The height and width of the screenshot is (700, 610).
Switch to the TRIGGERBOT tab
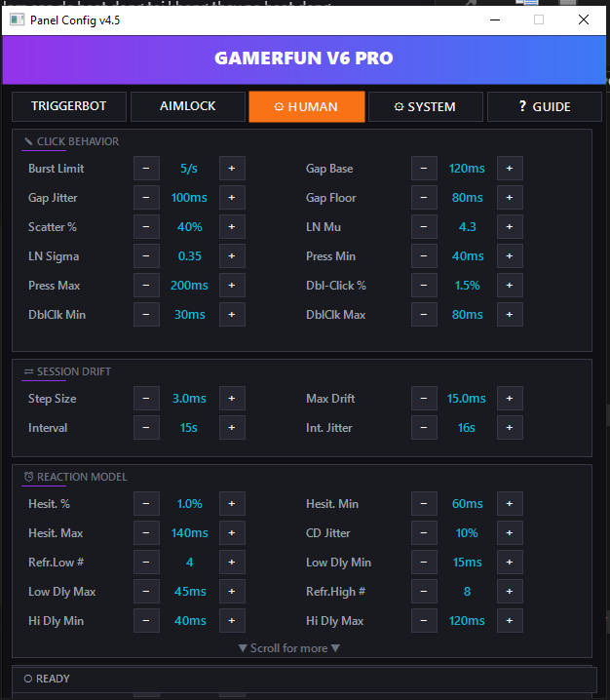69,106
